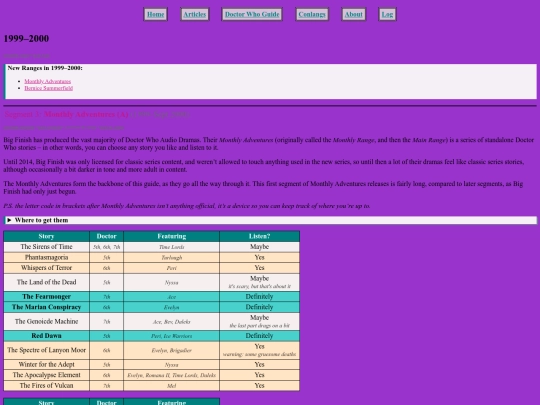Click 'Definitely' for The Marian Conspiracy
The height and width of the screenshot is (405, 540).
click(259, 307)
